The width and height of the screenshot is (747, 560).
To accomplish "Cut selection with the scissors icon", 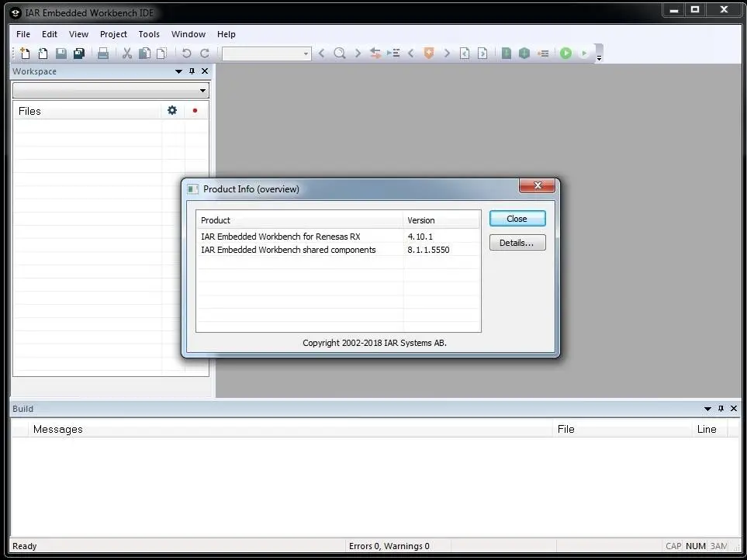I will coord(126,54).
